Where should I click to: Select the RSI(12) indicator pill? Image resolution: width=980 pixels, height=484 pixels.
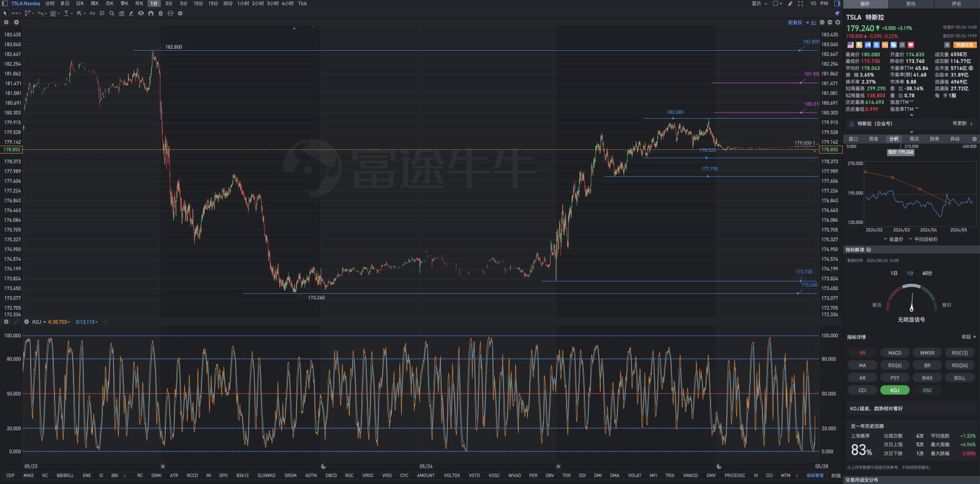960,353
